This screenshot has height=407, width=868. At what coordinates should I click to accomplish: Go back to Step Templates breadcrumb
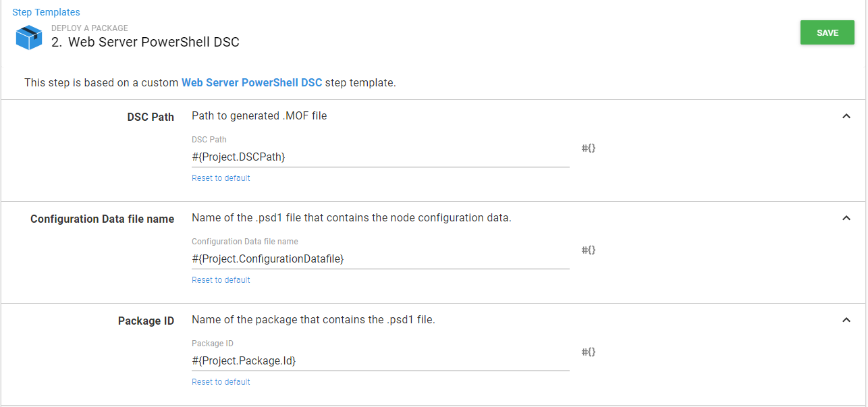(46, 12)
